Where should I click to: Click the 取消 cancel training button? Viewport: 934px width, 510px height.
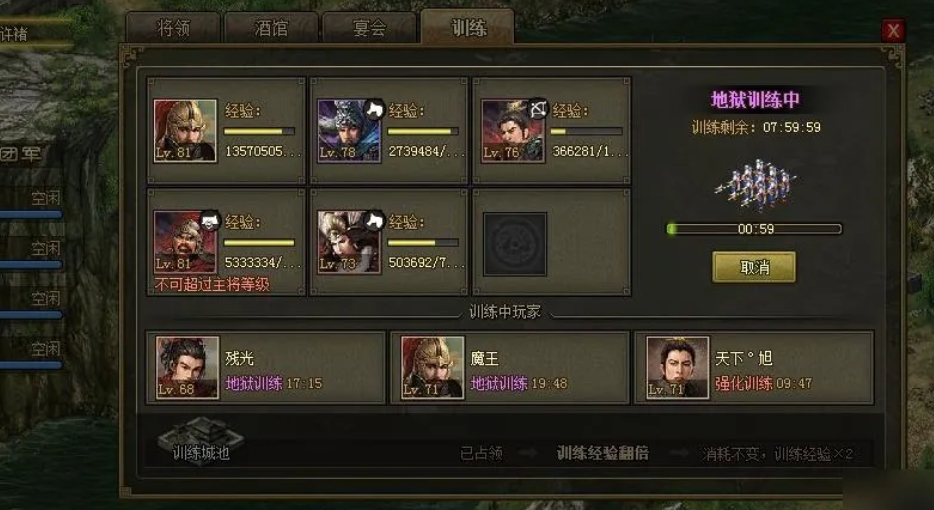[754, 267]
